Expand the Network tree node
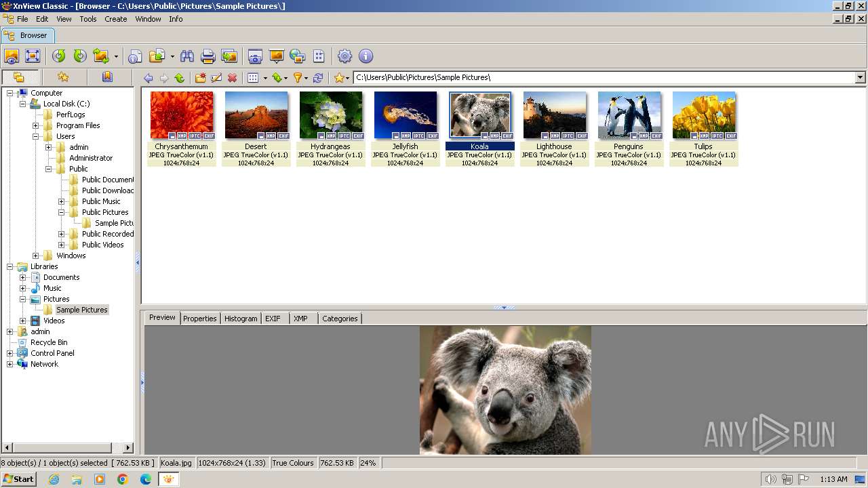Viewport: 868px width, 488px height. point(10,364)
